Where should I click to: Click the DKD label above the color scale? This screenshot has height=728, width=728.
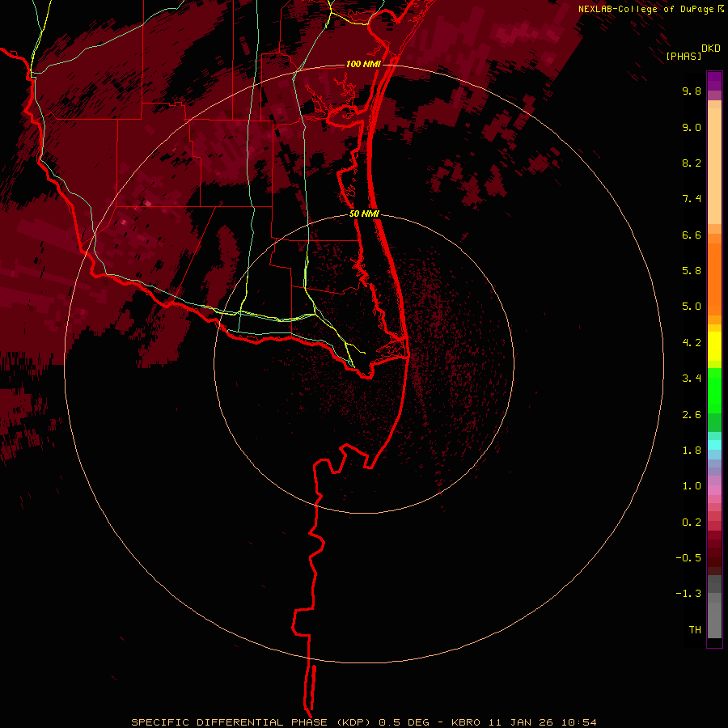711,49
